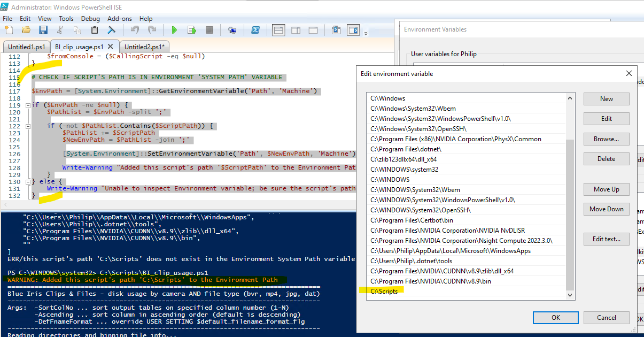Run selection using the page-with-arrow icon
This screenshot has height=337, width=644.
point(192,30)
